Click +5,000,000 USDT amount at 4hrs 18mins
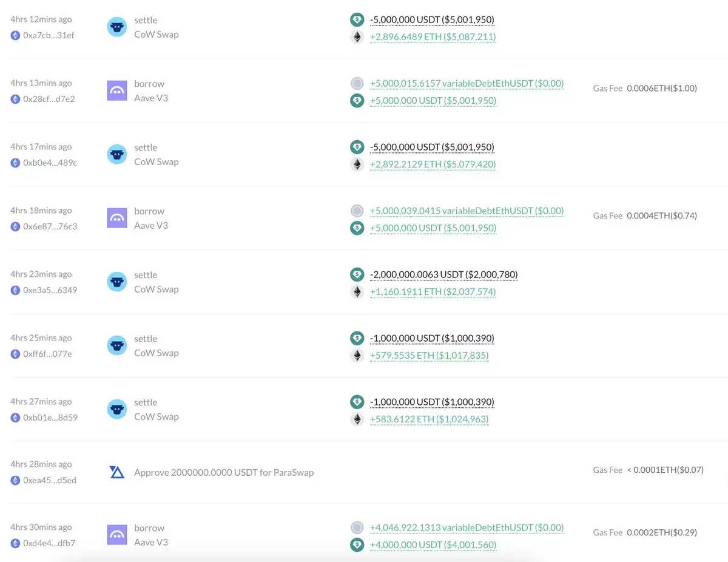728x562 pixels. click(x=433, y=228)
